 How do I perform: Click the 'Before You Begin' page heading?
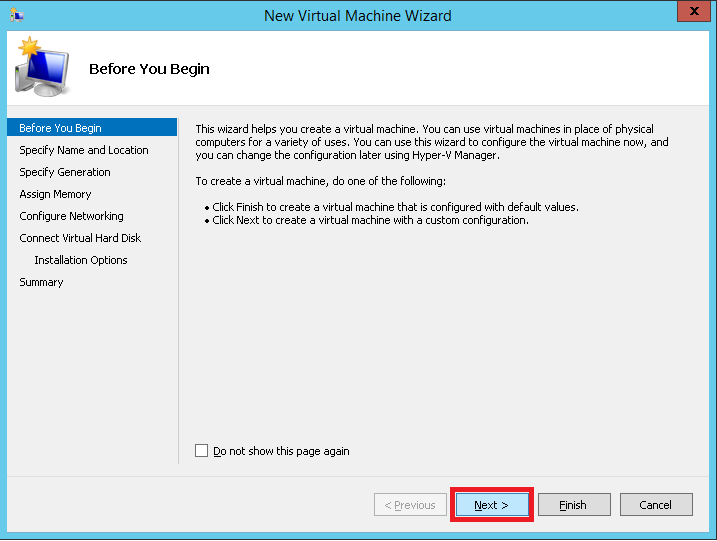pyautogui.click(x=149, y=69)
